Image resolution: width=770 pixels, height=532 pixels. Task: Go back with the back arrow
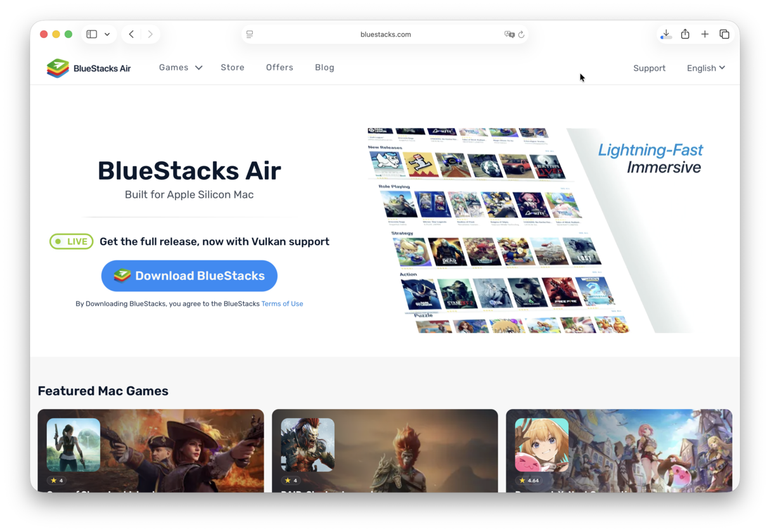pos(131,34)
